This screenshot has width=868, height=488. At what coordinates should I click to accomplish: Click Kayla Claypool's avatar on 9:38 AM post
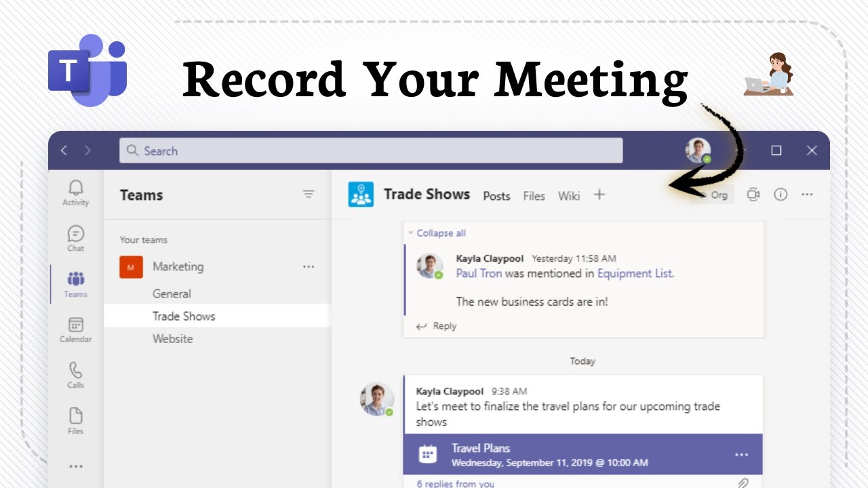pos(377,399)
